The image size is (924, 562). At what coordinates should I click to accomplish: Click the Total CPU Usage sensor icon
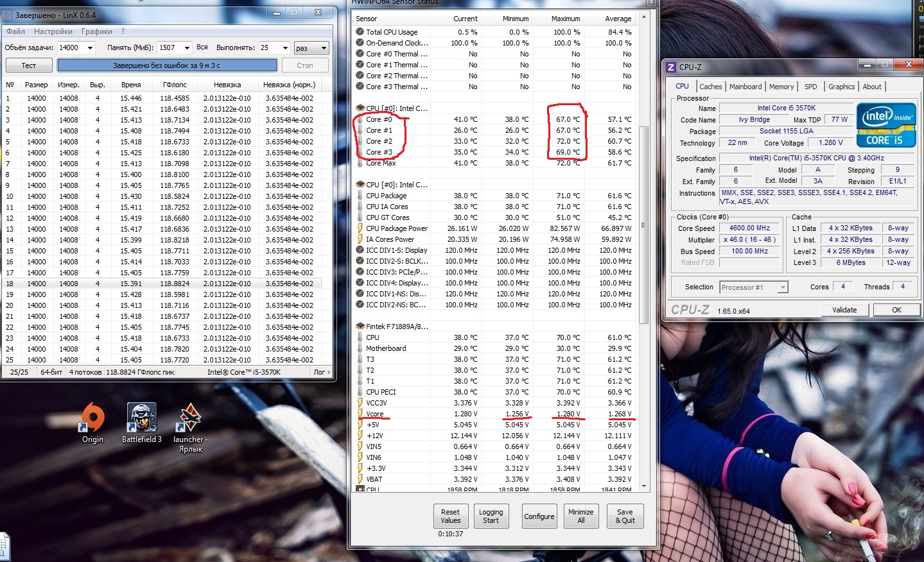[360, 32]
